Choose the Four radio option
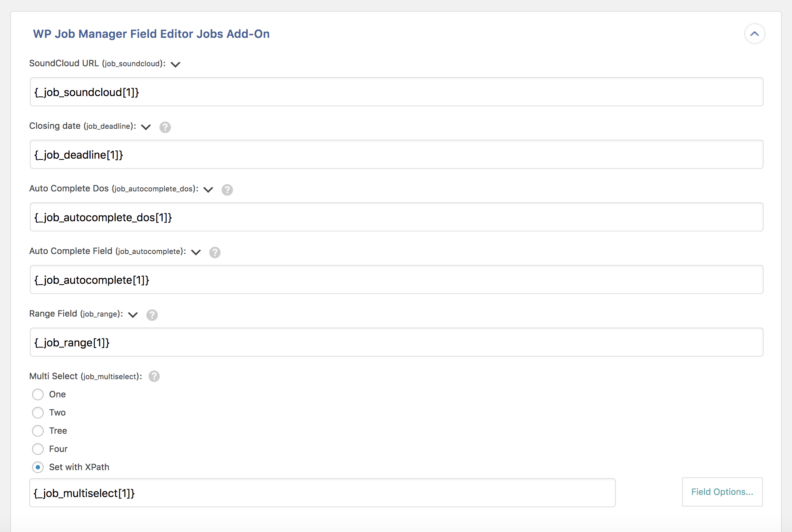The height and width of the screenshot is (532, 792). (x=38, y=449)
